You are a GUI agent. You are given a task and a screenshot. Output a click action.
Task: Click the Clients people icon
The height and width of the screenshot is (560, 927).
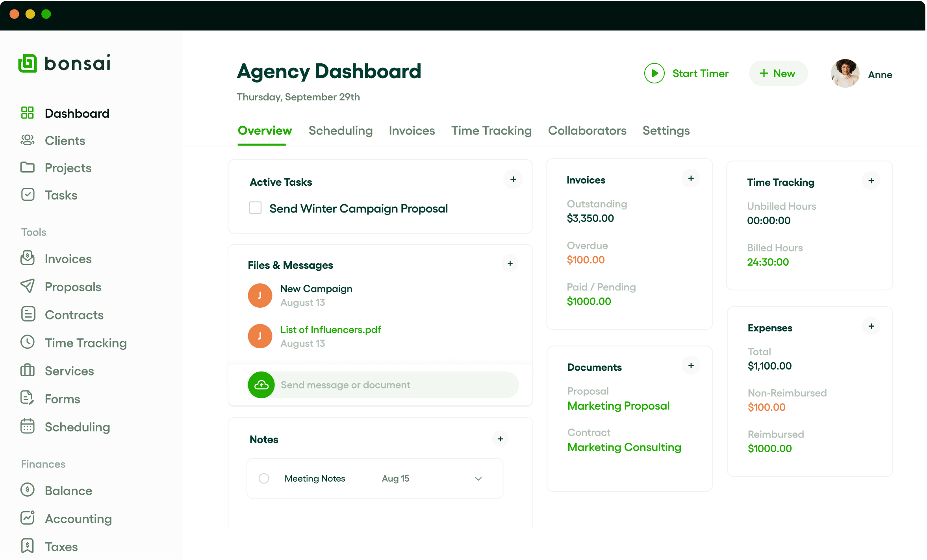(x=27, y=140)
